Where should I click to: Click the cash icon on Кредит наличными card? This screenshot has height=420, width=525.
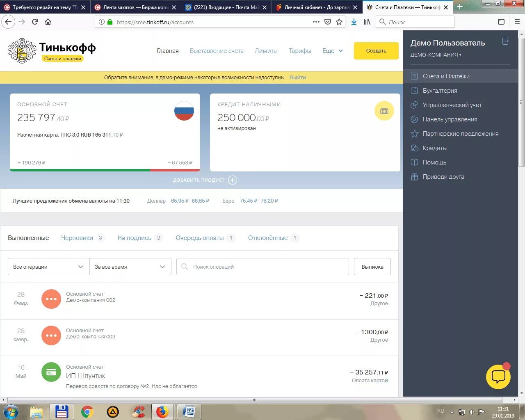click(384, 111)
